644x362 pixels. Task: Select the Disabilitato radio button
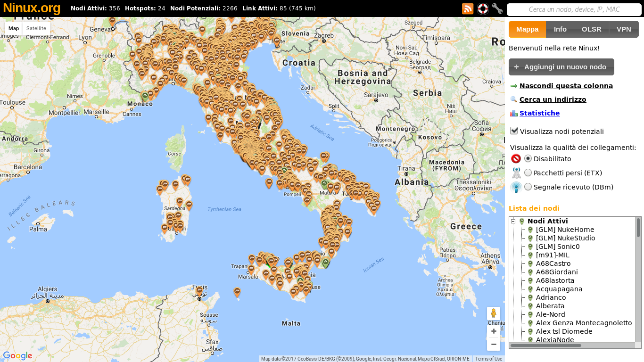coord(528,158)
